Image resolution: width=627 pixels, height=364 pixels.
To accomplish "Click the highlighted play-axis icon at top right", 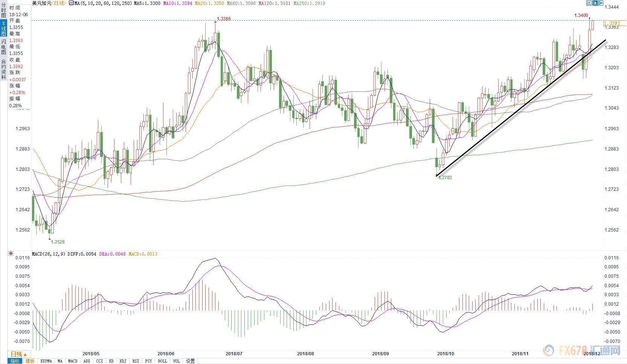I will (x=595, y=3).
